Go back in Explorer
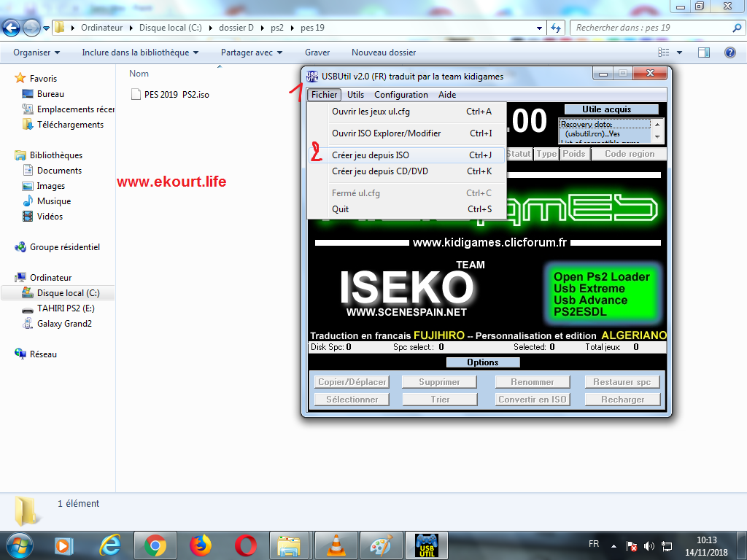Viewport: 747px width, 560px height. [x=12, y=28]
